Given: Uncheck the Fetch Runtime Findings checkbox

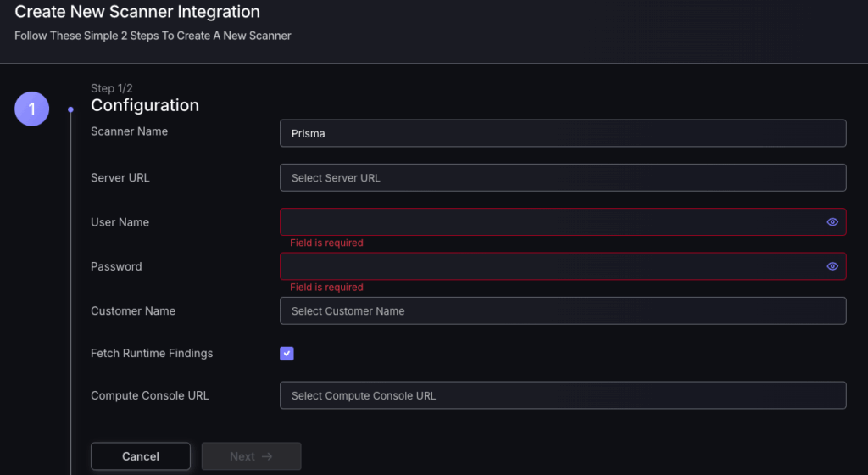Looking at the screenshot, I should 287,354.
